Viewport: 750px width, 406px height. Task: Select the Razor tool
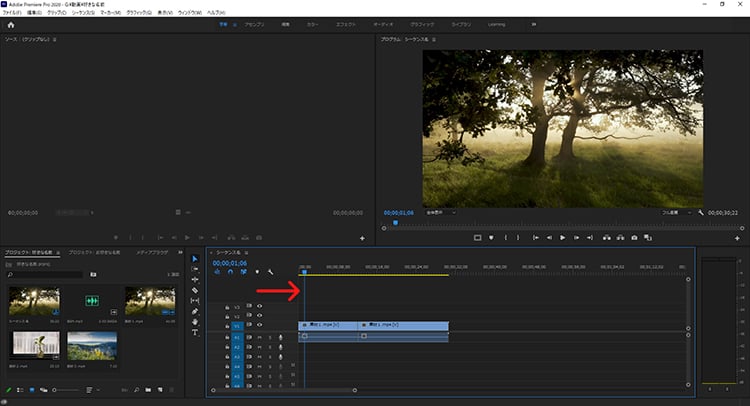pyautogui.click(x=195, y=290)
